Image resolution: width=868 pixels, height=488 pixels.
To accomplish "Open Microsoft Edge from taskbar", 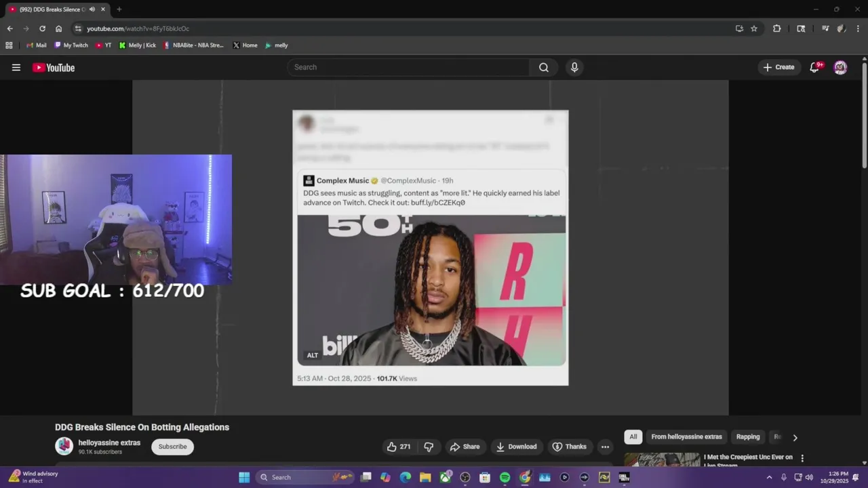I will tap(406, 477).
